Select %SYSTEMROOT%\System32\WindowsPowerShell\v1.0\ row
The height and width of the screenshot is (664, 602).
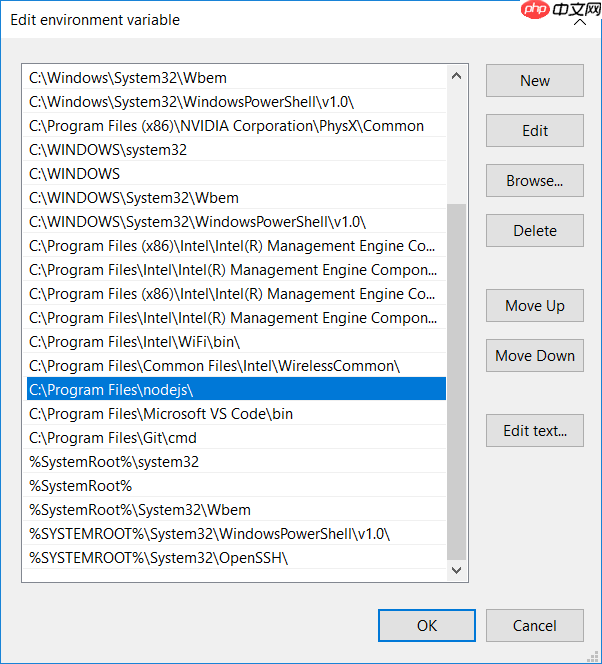tap(236, 534)
